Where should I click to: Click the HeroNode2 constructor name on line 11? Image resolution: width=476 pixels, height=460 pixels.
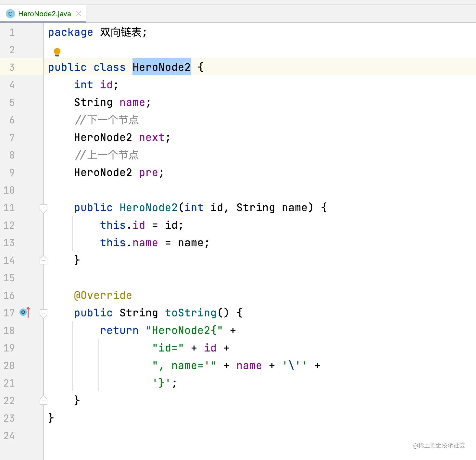pyautogui.click(x=148, y=207)
